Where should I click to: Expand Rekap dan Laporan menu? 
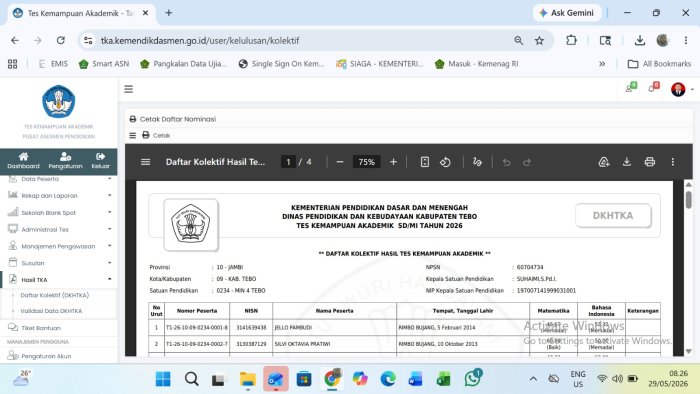pyautogui.click(x=58, y=195)
